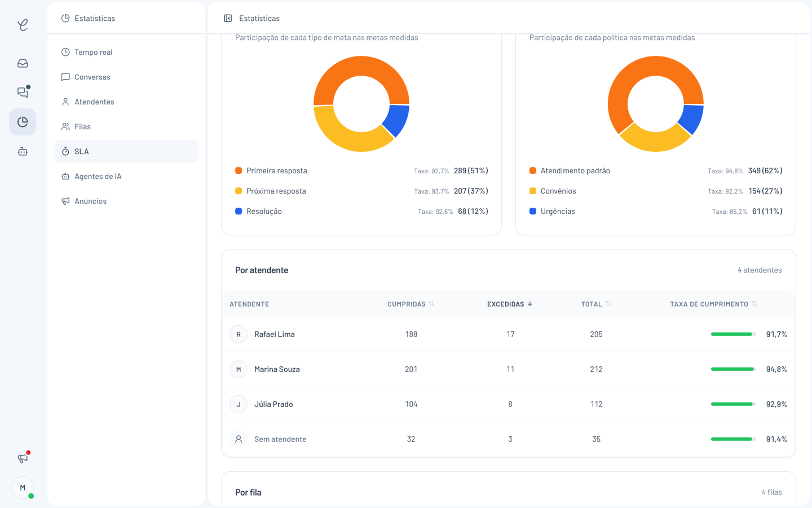Open the user avatar M profile
This screenshot has height=508, width=812.
click(23, 488)
